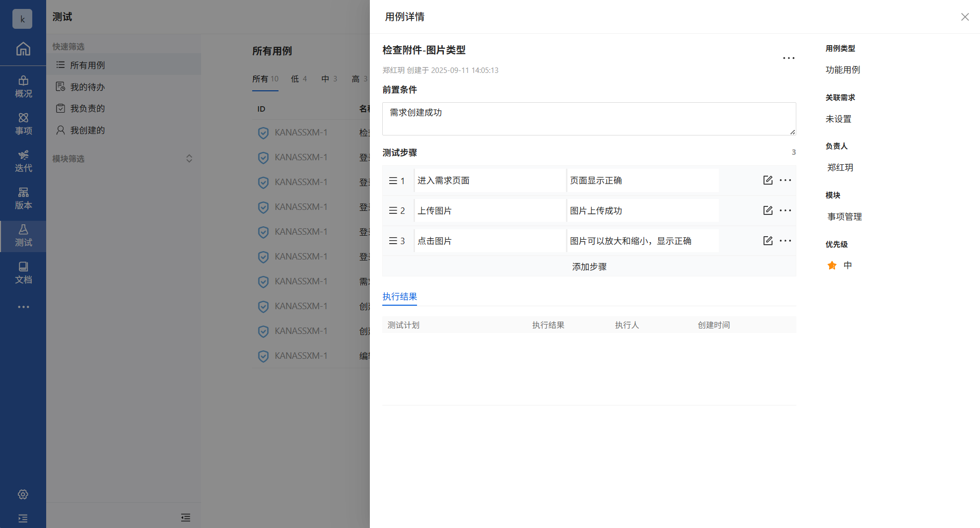The image size is (980, 528).
Task: Click 执行人 column header
Action: [627, 325]
